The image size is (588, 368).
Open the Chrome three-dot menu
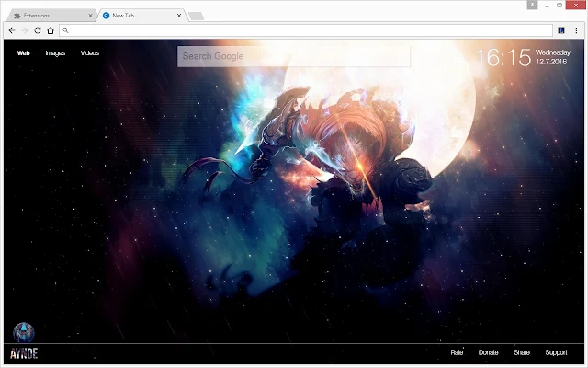[x=576, y=30]
